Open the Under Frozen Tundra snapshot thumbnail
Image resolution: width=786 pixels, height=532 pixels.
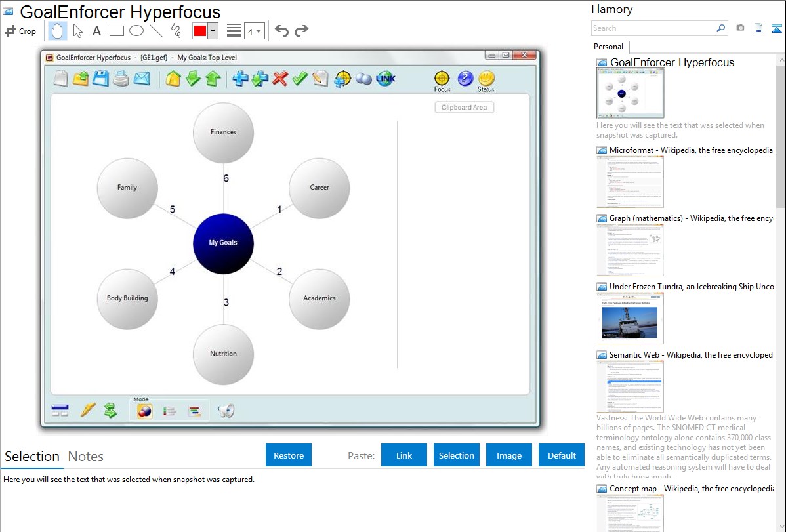pyautogui.click(x=630, y=318)
